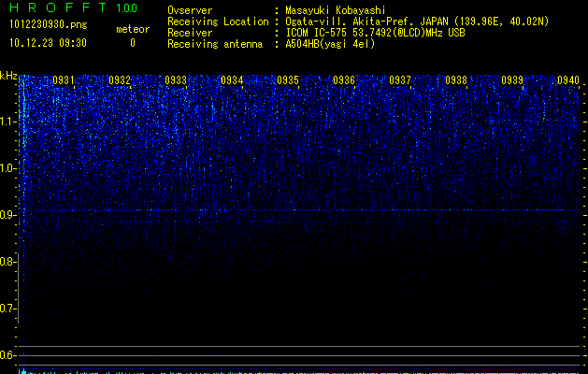Click the 0940 time marker
Viewport: 588px width, 374px height.
click(568, 80)
